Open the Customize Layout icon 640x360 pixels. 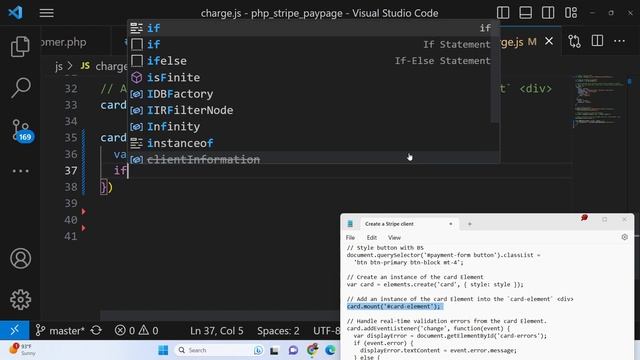coord(571,13)
